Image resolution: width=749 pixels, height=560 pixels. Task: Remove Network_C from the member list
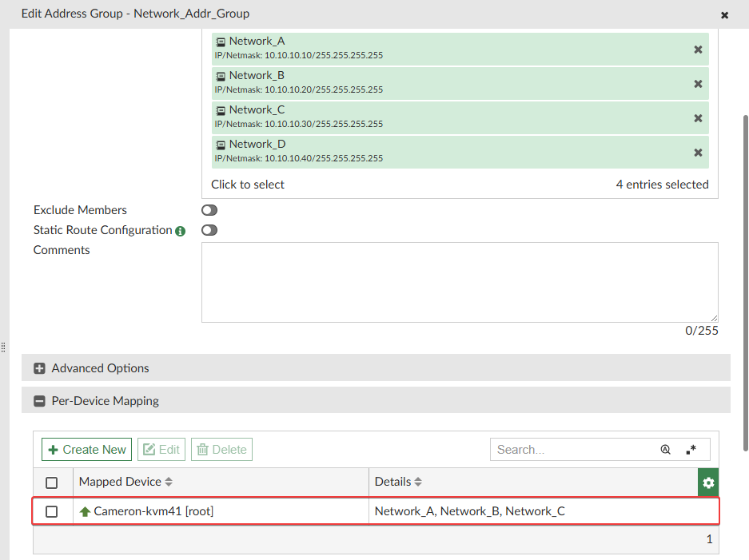(698, 118)
